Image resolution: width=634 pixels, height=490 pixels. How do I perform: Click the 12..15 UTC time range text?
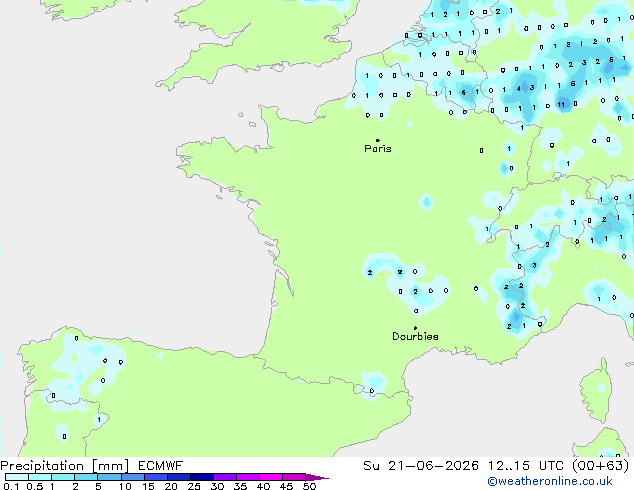525,466
